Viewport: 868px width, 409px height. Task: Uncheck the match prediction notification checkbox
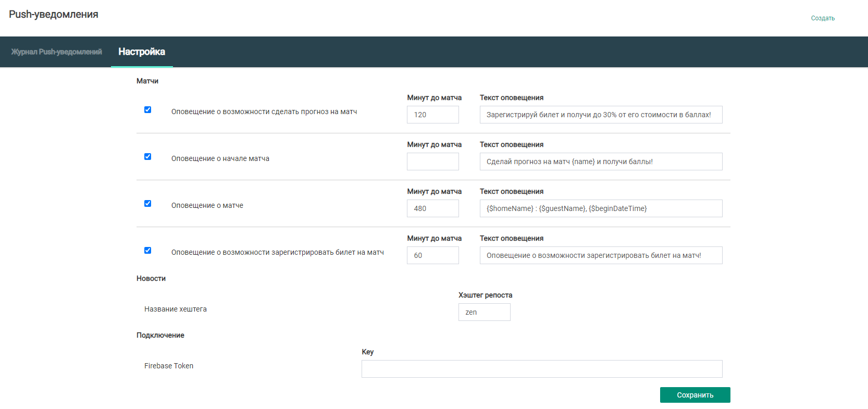[x=147, y=110]
